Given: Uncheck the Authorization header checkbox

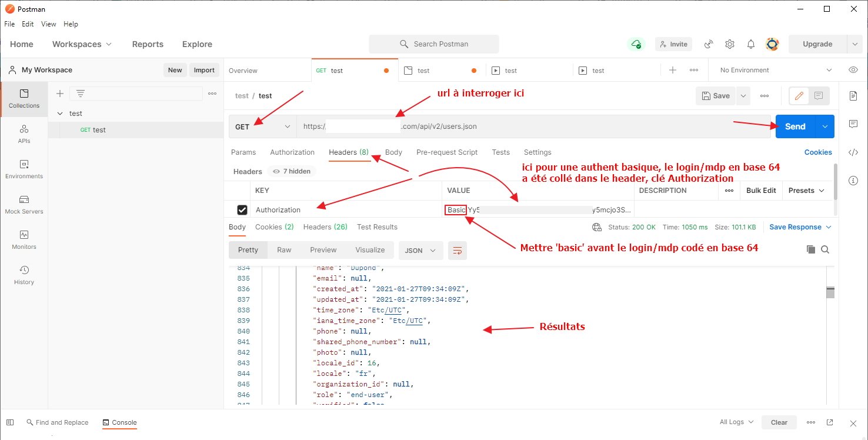Looking at the screenshot, I should pyautogui.click(x=242, y=210).
